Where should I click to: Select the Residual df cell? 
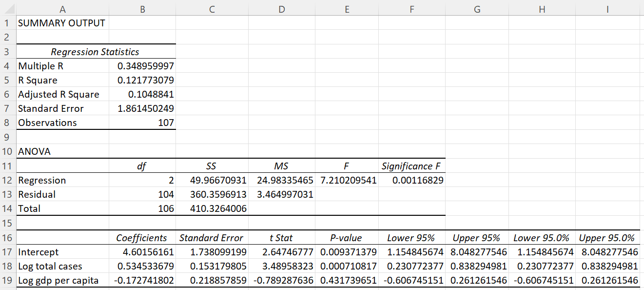(x=142, y=194)
